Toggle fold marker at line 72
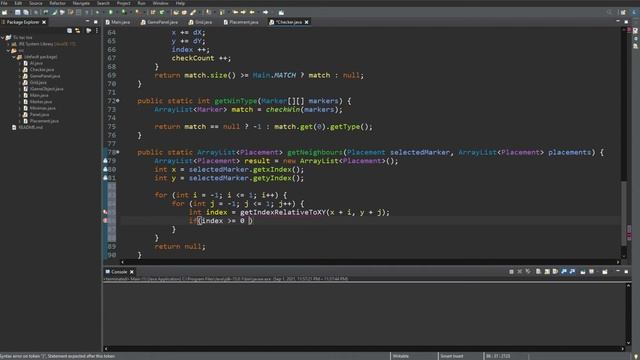This screenshot has width=640, height=360. 118,100
